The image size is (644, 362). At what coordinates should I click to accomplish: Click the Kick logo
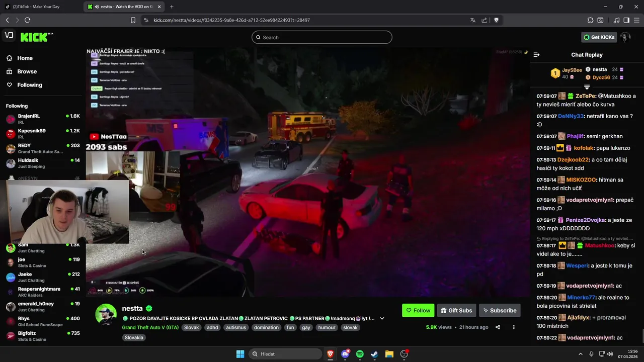(36, 37)
